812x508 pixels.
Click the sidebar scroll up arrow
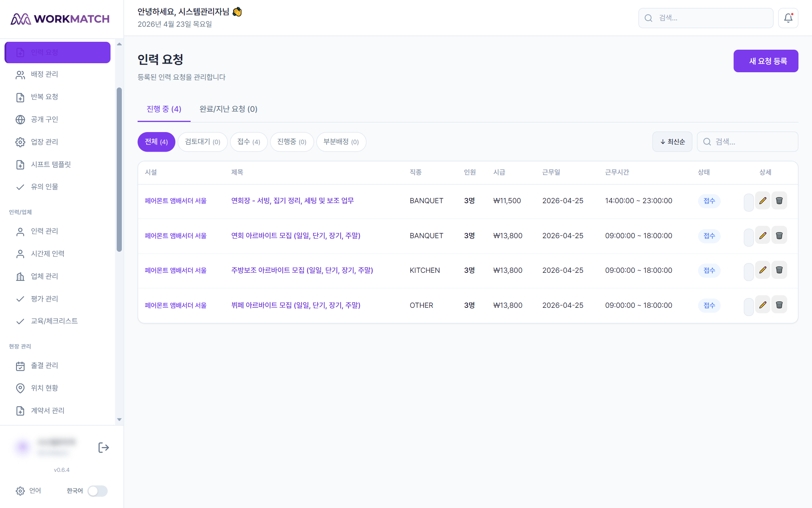coord(119,44)
